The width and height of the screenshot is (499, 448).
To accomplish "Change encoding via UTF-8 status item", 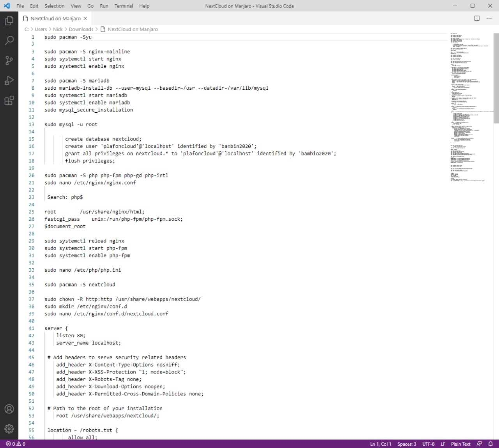I will pos(428,444).
